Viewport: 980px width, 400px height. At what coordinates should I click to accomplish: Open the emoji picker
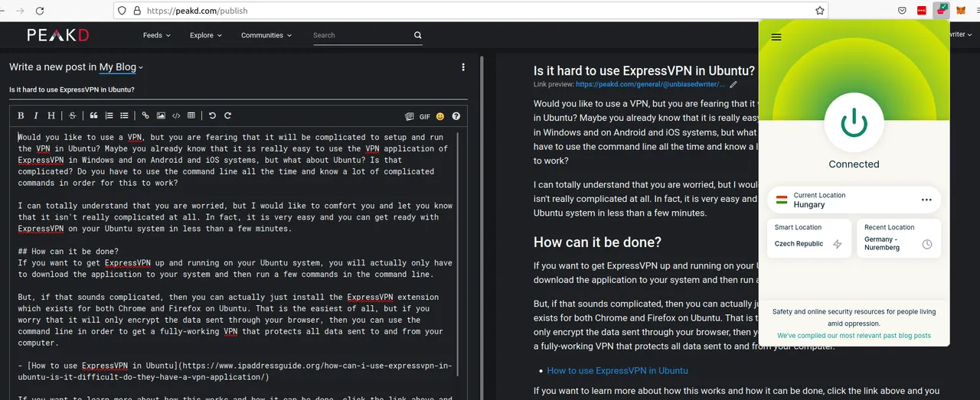pyautogui.click(x=440, y=117)
